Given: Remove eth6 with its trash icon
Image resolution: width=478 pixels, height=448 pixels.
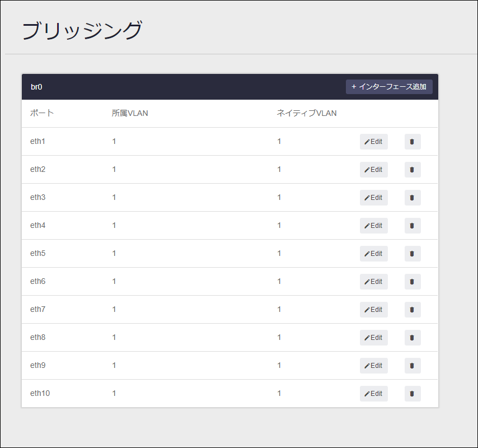Looking at the screenshot, I should pos(413,282).
